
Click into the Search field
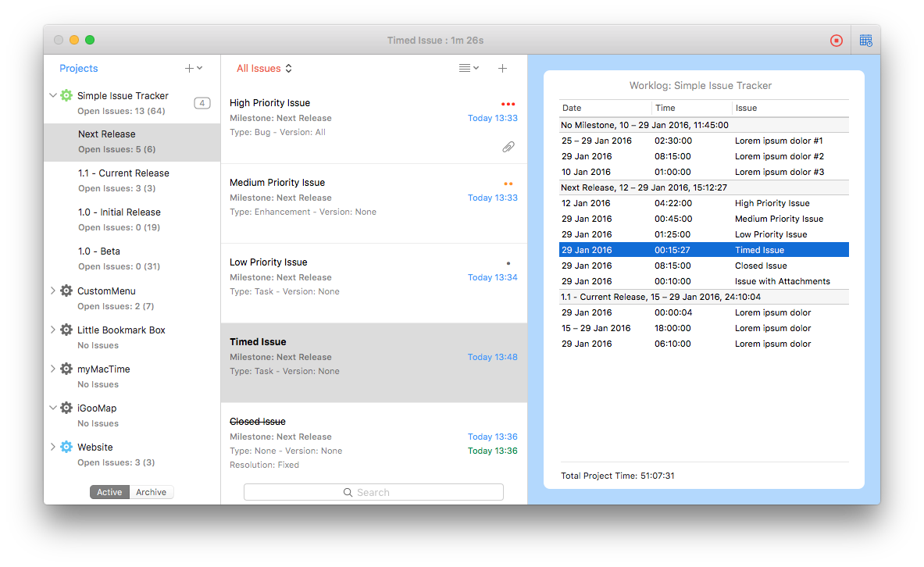tap(373, 492)
